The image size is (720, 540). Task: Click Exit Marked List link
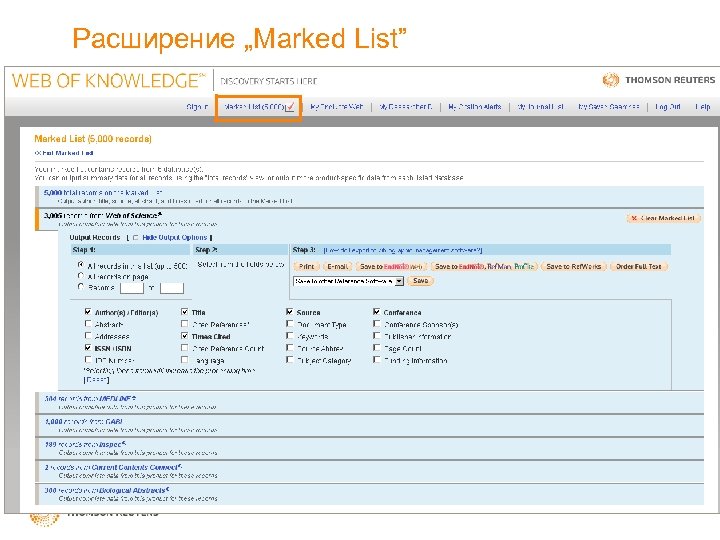[x=64, y=153]
